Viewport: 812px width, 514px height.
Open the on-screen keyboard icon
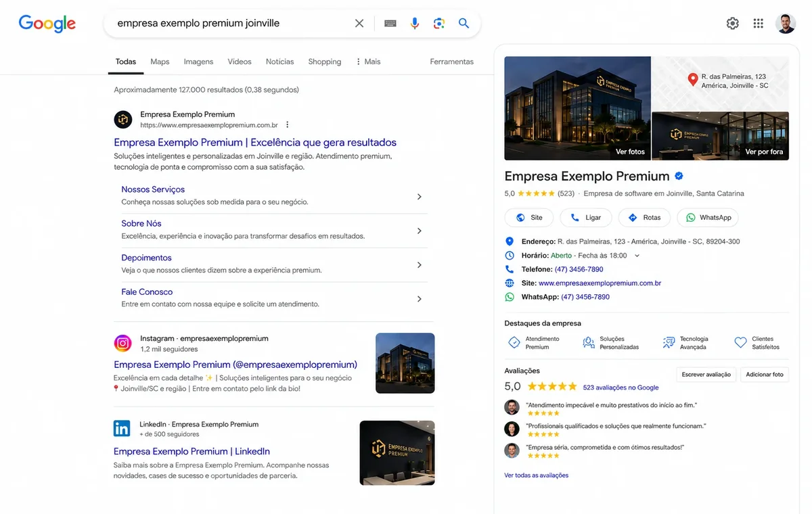(x=390, y=23)
